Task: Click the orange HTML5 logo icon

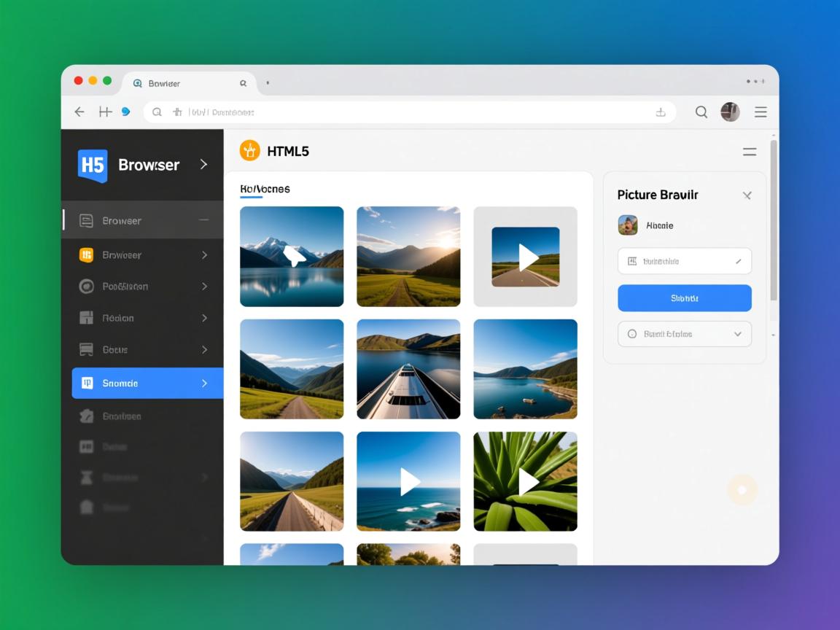Action: [x=250, y=151]
